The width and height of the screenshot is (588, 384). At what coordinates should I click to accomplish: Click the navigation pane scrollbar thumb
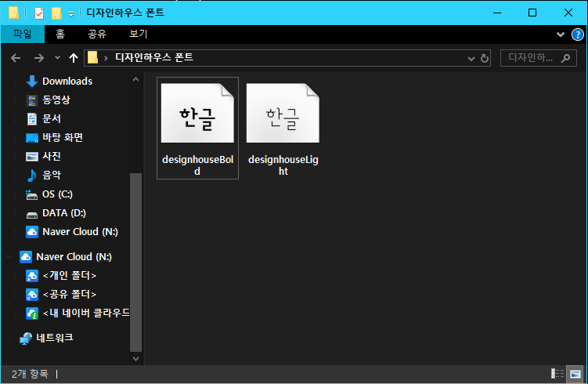pos(135,263)
